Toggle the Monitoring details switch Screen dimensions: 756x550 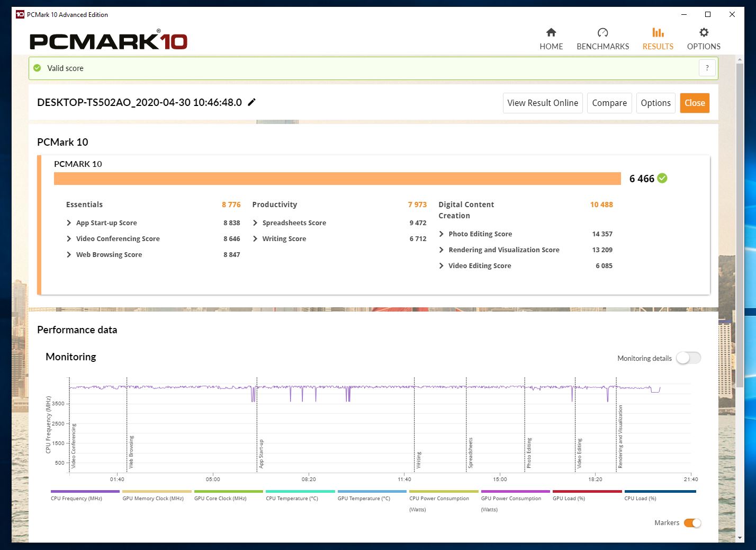(x=688, y=358)
